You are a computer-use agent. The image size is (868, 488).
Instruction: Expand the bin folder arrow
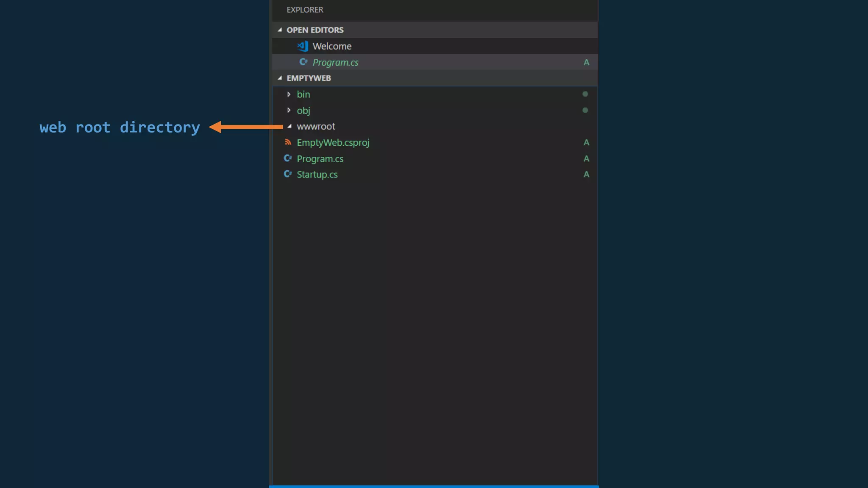pos(289,94)
